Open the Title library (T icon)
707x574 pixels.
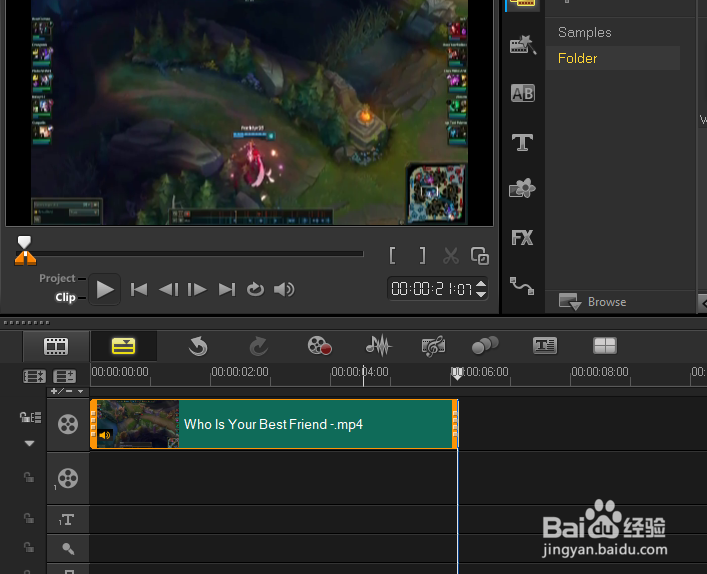[523, 142]
